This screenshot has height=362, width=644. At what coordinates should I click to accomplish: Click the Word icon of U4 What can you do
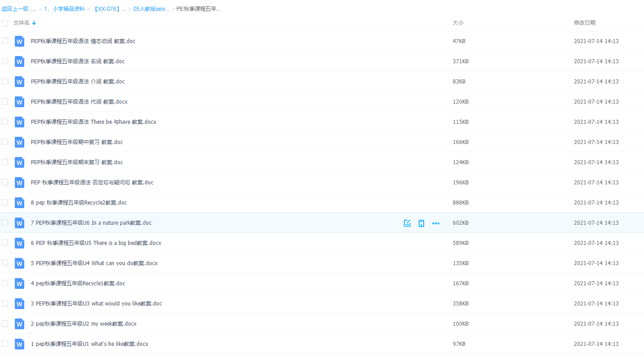pyautogui.click(x=19, y=263)
